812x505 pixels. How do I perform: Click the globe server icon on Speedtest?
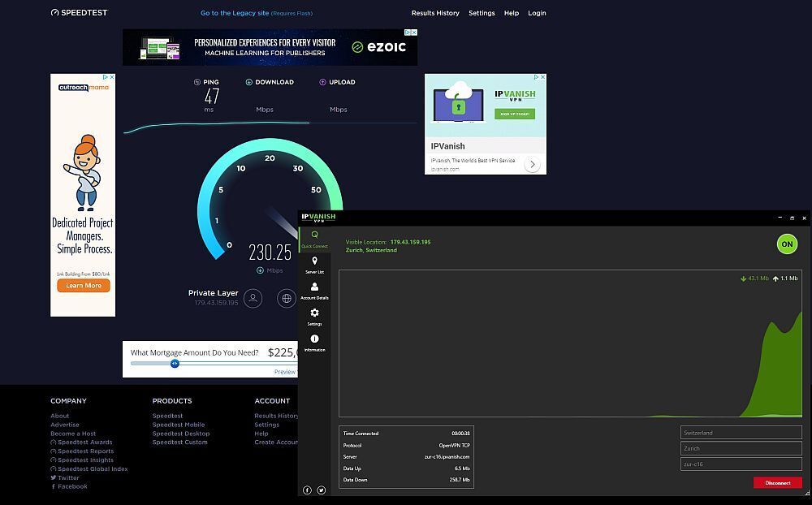click(x=286, y=298)
